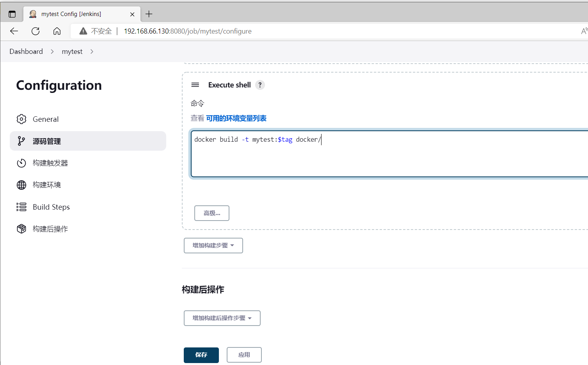
Task: Click the Configuration page title
Action: [59, 85]
